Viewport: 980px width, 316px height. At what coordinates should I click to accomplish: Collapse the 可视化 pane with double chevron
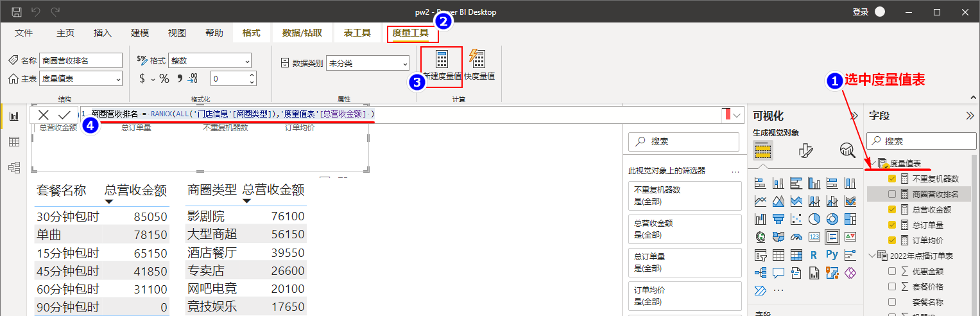(854, 116)
